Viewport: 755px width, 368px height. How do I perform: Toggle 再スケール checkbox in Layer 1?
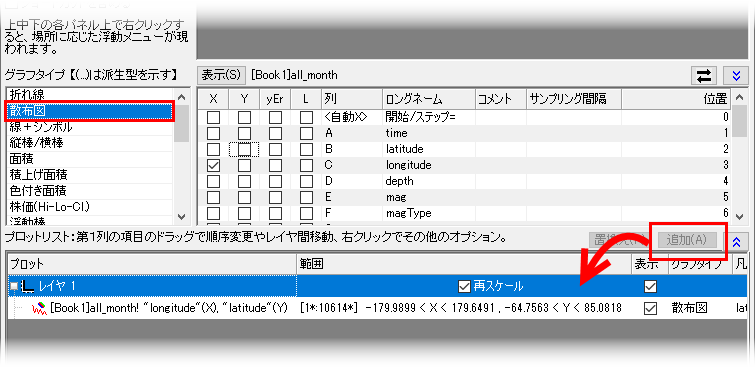point(464,287)
